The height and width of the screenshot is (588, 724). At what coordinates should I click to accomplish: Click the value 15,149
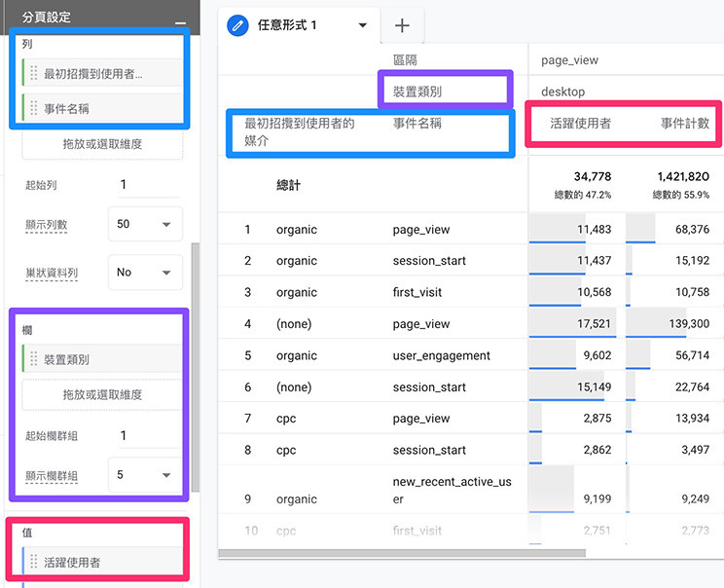(x=594, y=387)
